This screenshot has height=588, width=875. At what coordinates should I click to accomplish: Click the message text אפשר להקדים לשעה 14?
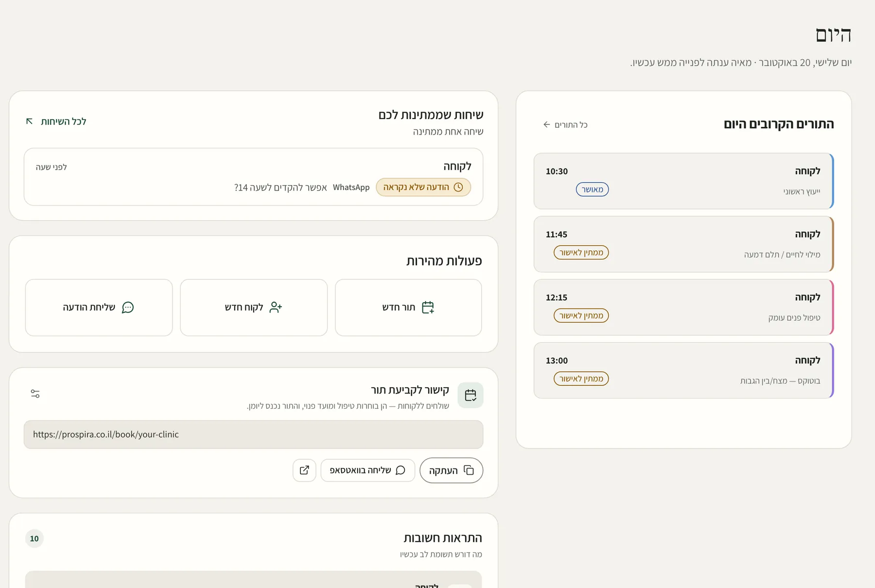pyautogui.click(x=280, y=188)
